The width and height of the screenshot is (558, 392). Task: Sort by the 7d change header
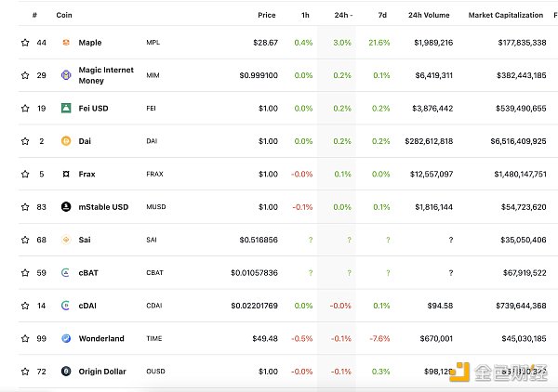click(x=383, y=15)
